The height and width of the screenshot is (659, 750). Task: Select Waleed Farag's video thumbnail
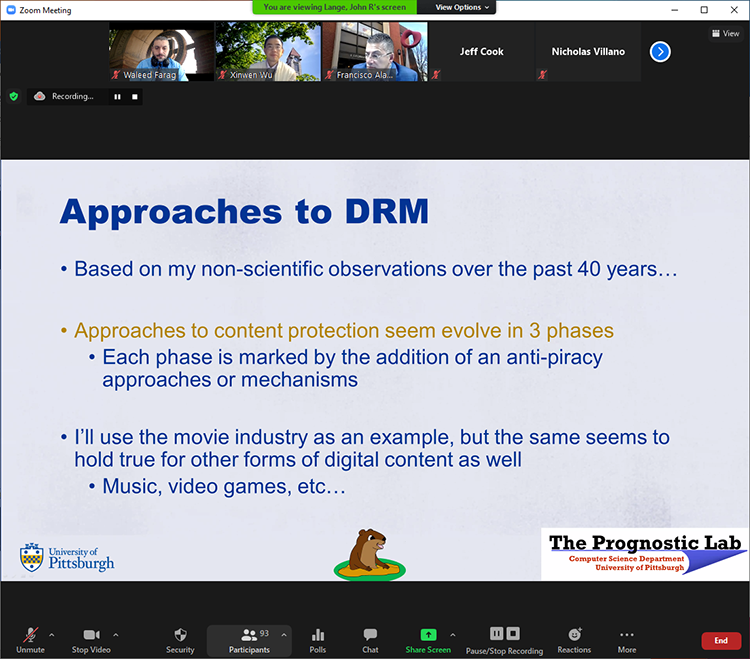[x=162, y=52]
